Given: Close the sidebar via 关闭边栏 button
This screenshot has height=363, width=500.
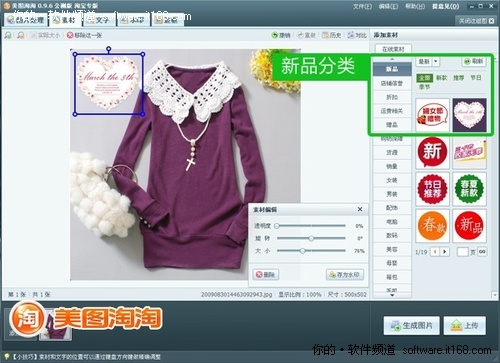Looking at the screenshot, I should (x=476, y=21).
